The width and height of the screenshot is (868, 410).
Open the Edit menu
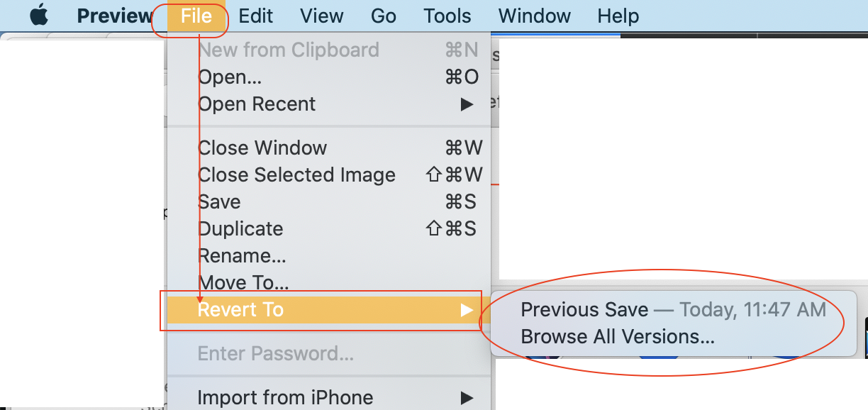pos(256,16)
